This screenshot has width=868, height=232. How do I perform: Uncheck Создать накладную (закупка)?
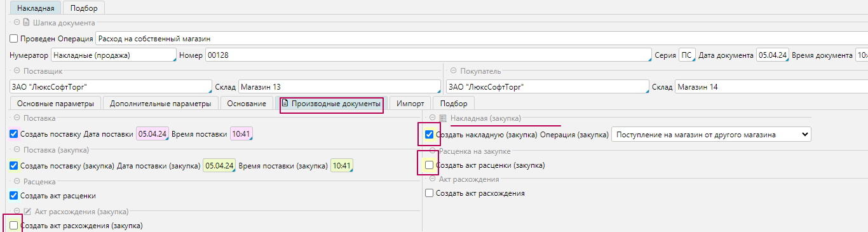click(429, 134)
